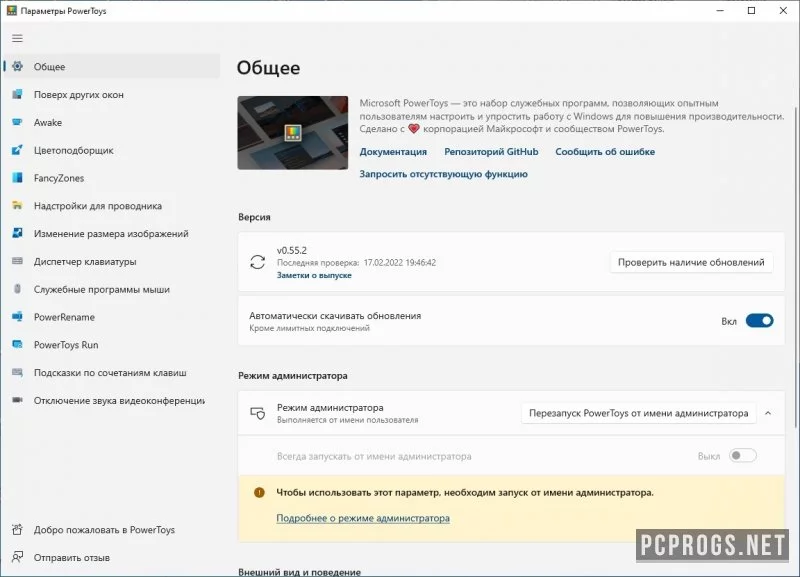Click the Последняя проверка timestamp text
The height and width of the screenshot is (577, 800).
click(x=356, y=263)
